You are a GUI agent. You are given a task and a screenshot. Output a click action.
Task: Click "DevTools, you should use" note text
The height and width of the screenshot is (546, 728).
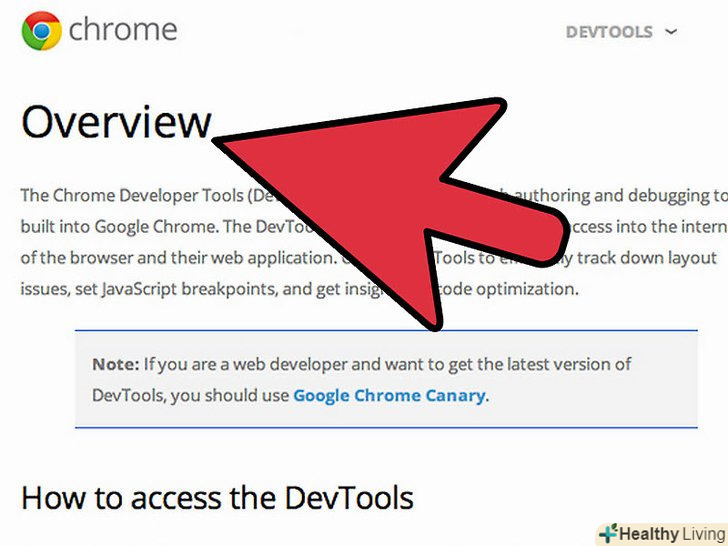pos(190,395)
